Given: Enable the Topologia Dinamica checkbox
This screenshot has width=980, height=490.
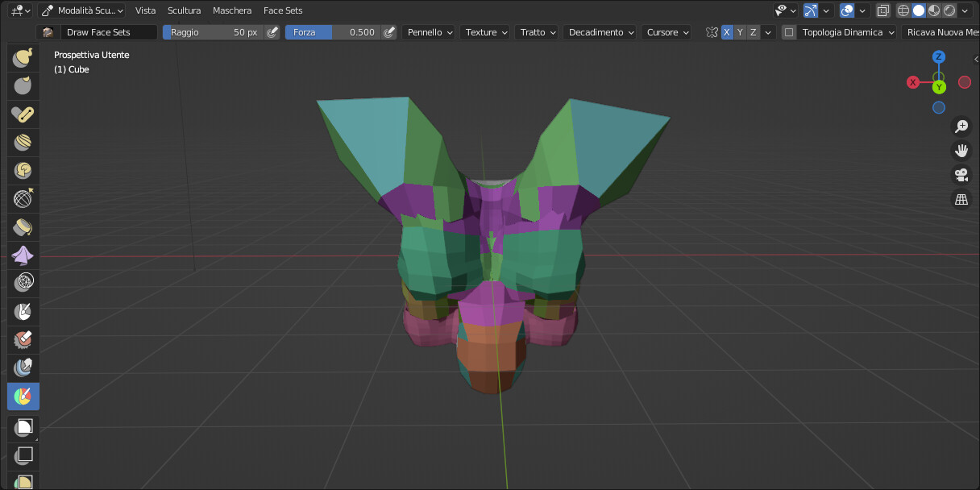Looking at the screenshot, I should 789,32.
